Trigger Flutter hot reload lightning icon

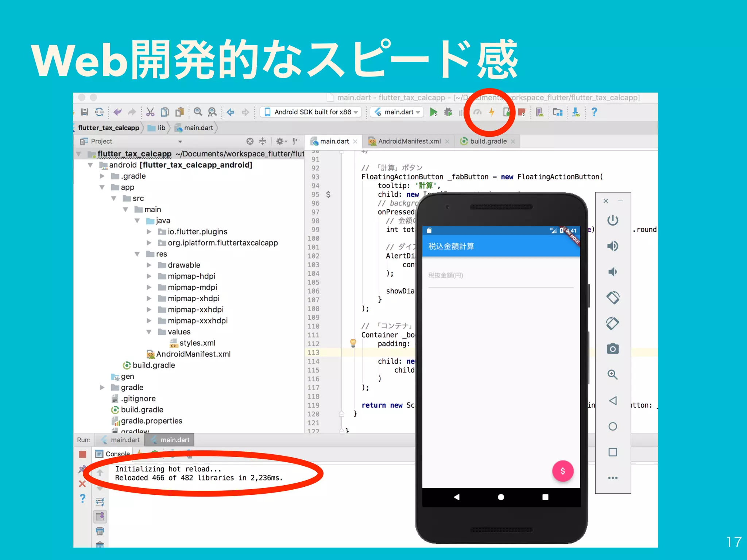[492, 112]
